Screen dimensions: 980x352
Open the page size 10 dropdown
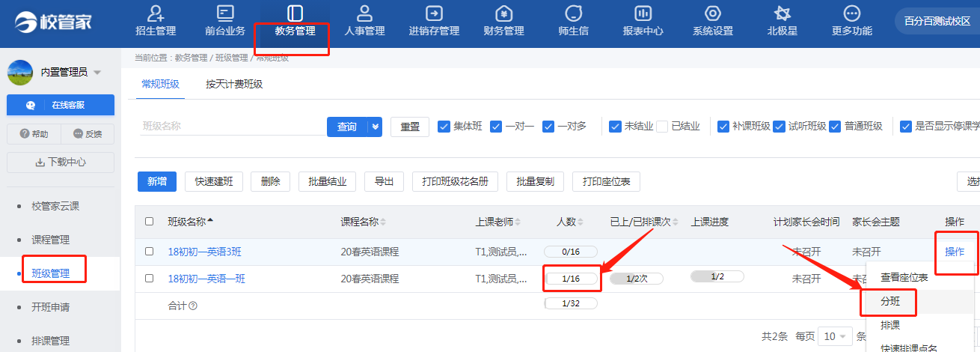point(836,336)
